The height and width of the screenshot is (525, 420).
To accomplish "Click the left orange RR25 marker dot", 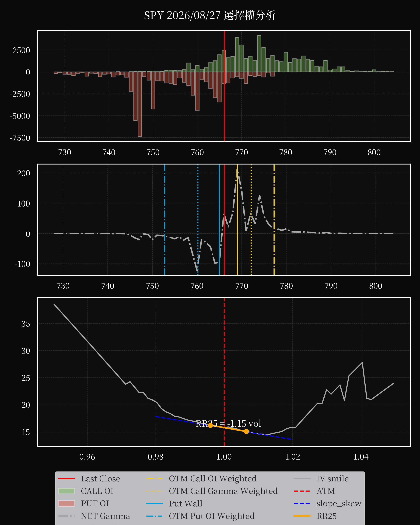I will 210,425.
